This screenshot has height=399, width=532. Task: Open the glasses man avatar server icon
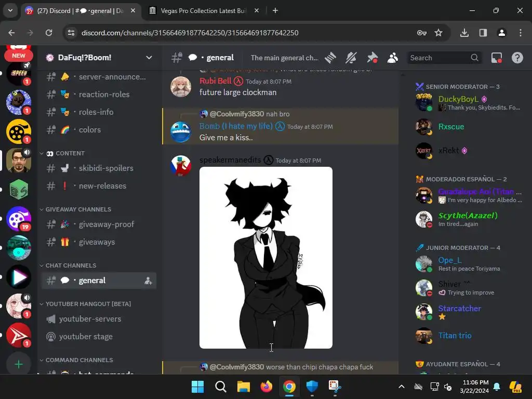point(19,161)
